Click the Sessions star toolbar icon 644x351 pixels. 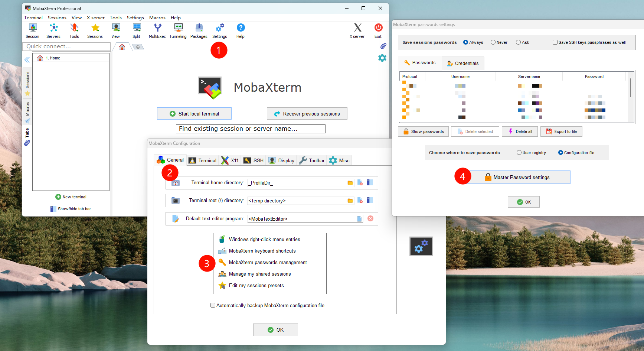coord(95,31)
